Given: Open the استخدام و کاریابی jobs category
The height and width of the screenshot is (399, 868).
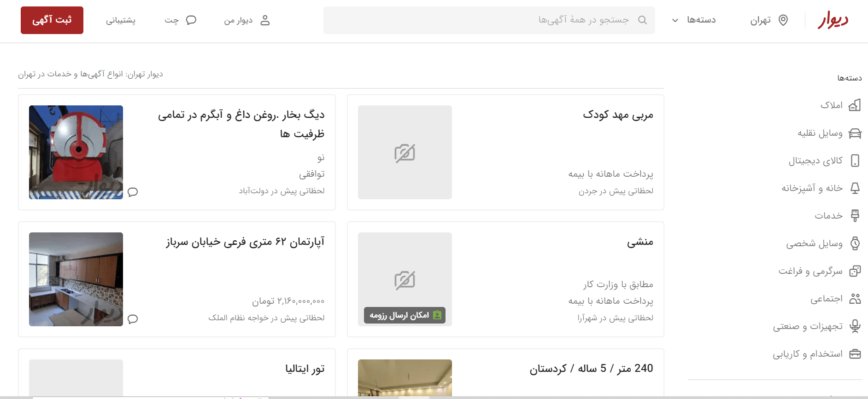Looking at the screenshot, I should coord(808,354).
